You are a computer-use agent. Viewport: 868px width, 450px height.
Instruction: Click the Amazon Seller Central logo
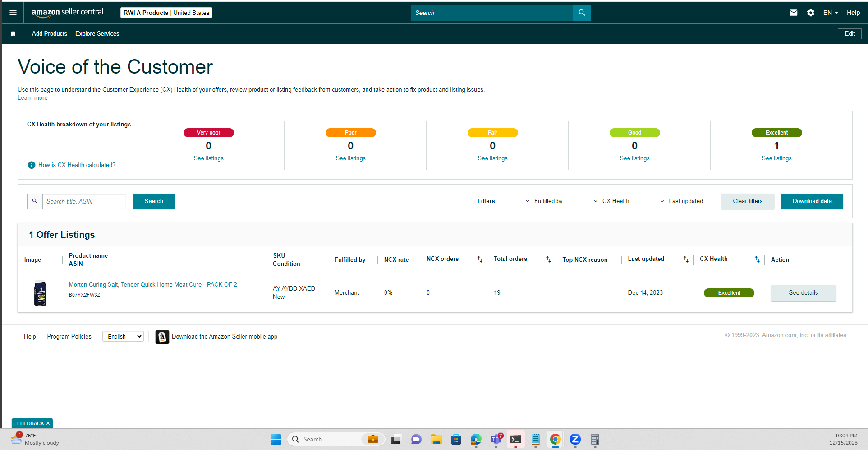coord(68,13)
